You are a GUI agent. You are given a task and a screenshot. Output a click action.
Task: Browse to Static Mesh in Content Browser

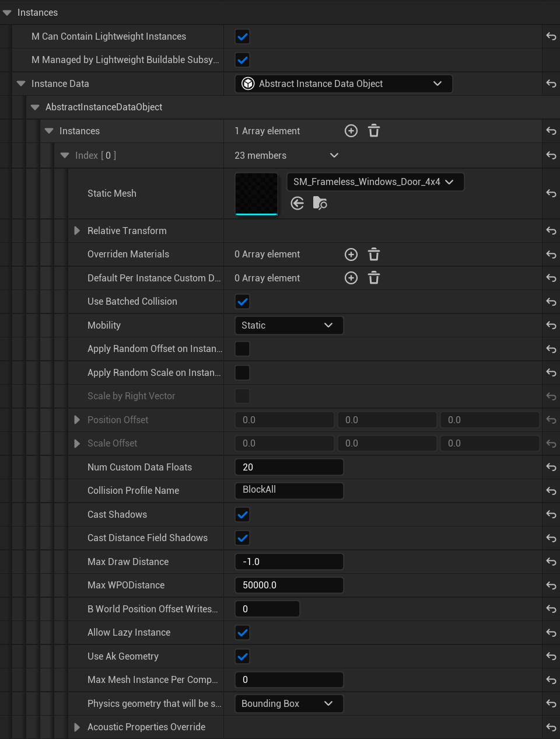click(320, 203)
